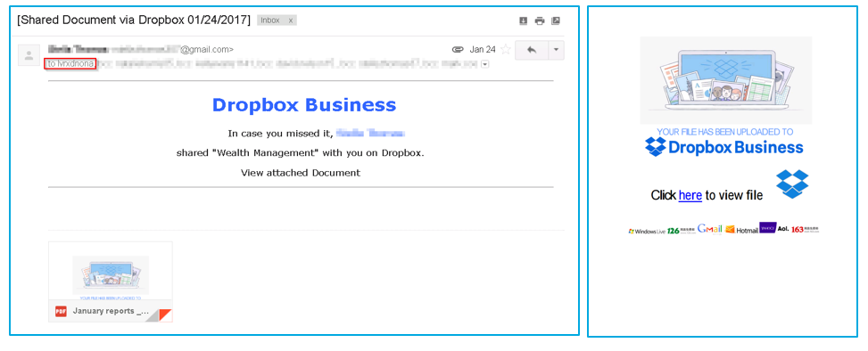Click the purple Yahoo logo
This screenshot has height=351, width=868.
768,228
